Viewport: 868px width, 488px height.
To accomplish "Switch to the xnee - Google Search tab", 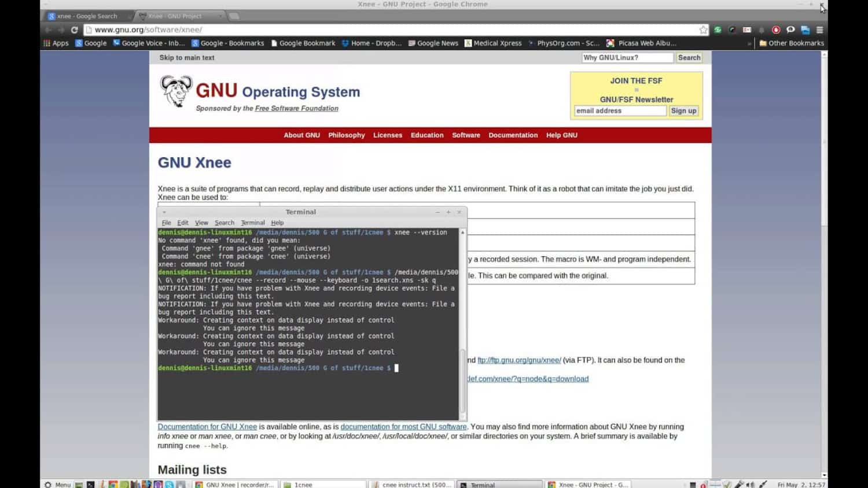I will [x=87, y=16].
